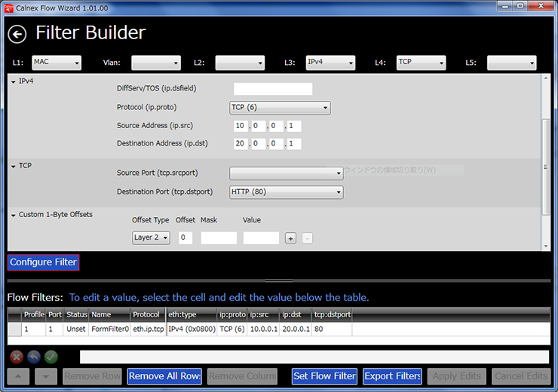Click the eth:type column header

pos(192,315)
